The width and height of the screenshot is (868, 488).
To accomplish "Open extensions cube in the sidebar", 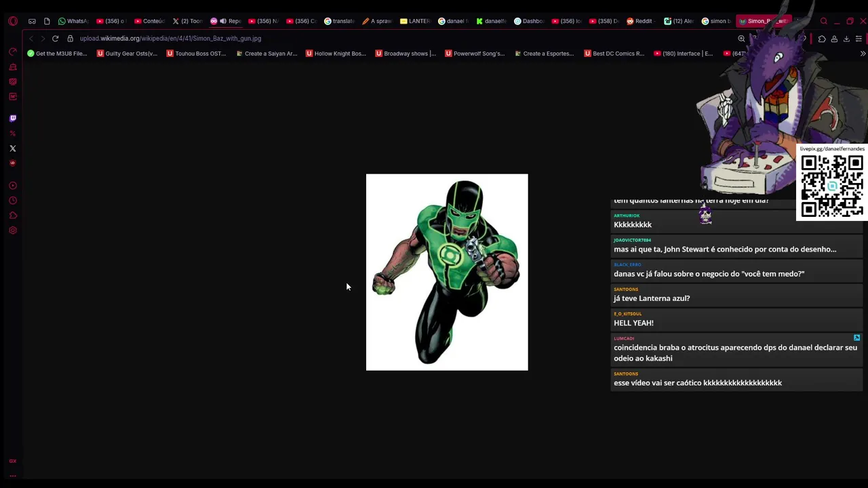I will tap(13, 216).
